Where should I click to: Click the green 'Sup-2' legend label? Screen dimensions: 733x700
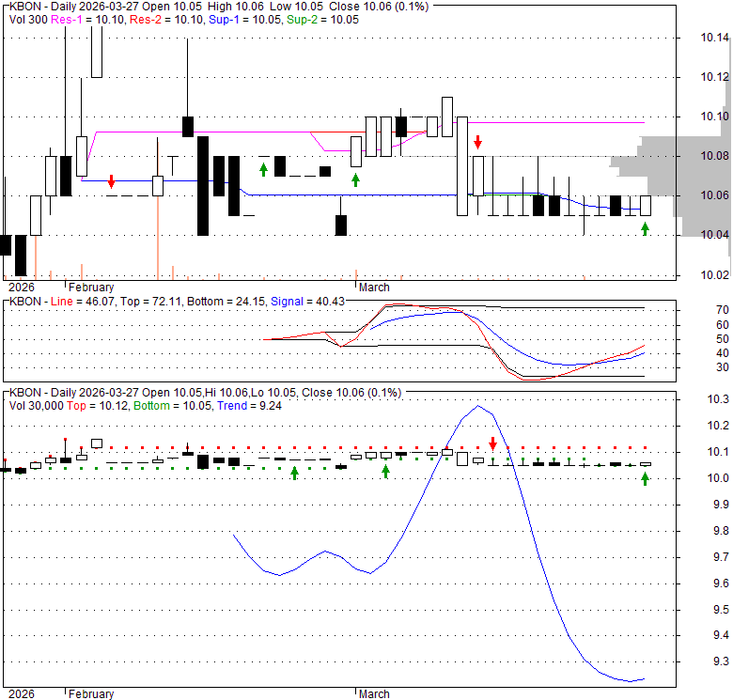[x=302, y=20]
